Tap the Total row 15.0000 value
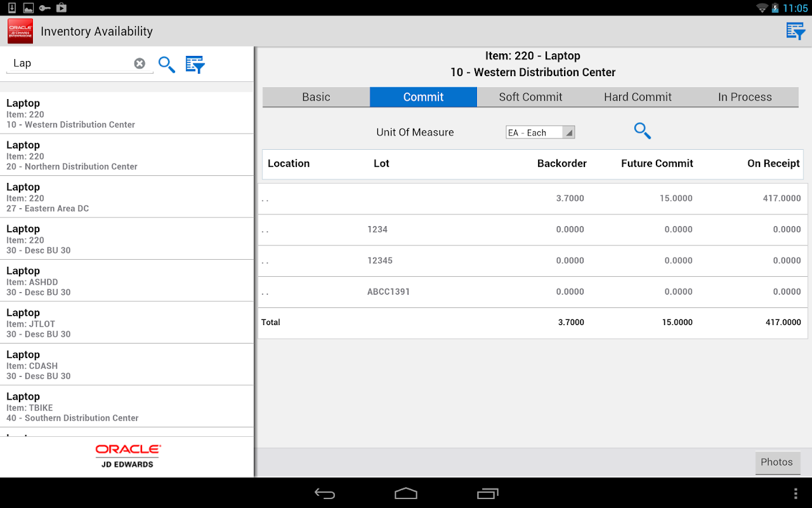This screenshot has width=812, height=508. [x=678, y=323]
